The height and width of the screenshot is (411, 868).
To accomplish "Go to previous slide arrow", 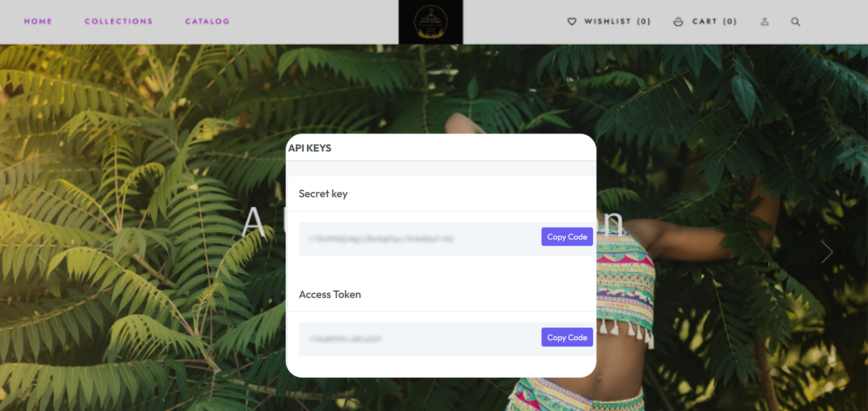I will [41, 252].
